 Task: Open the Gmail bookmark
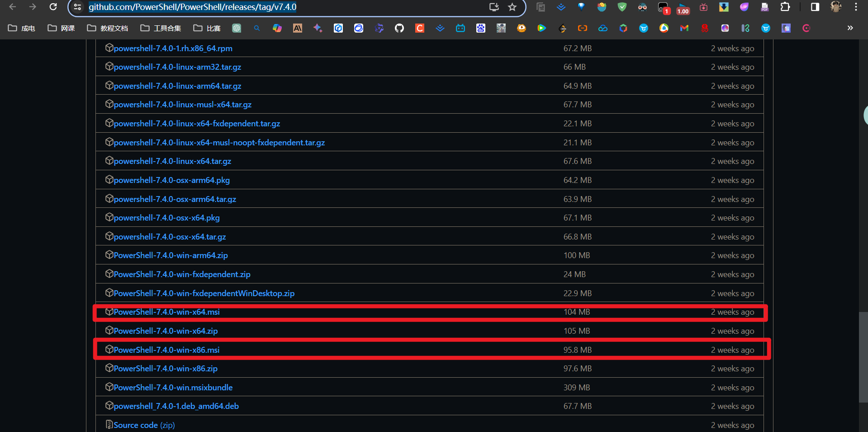point(684,28)
